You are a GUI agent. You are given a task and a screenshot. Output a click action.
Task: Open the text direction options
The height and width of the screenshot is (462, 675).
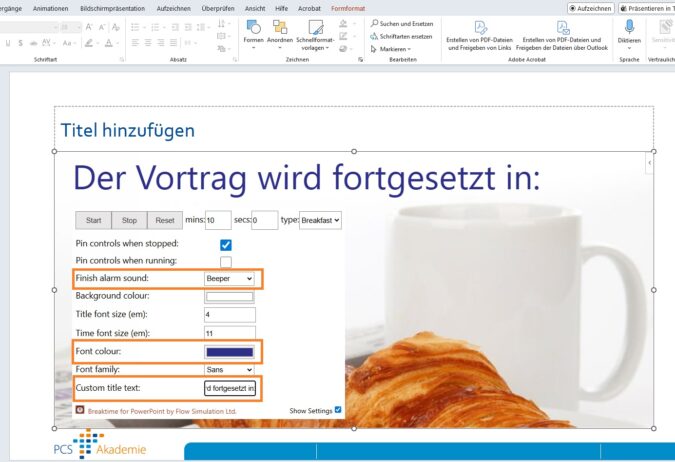pyautogui.click(x=224, y=24)
